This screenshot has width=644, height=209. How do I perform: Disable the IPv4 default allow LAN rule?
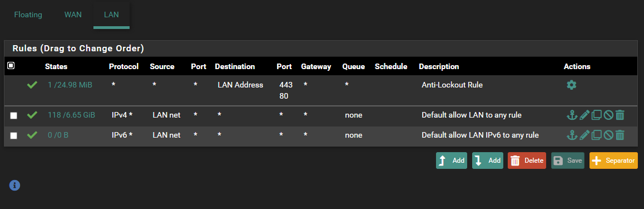point(608,115)
